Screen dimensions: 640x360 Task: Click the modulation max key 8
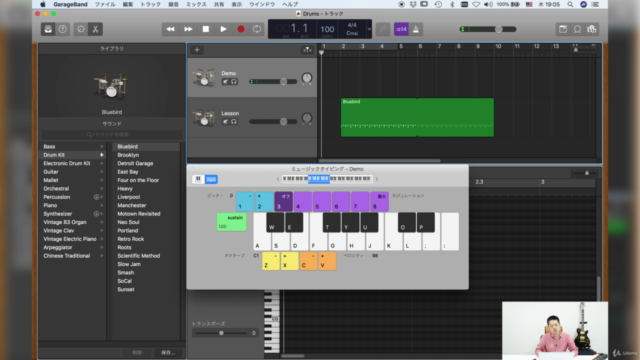(x=380, y=201)
